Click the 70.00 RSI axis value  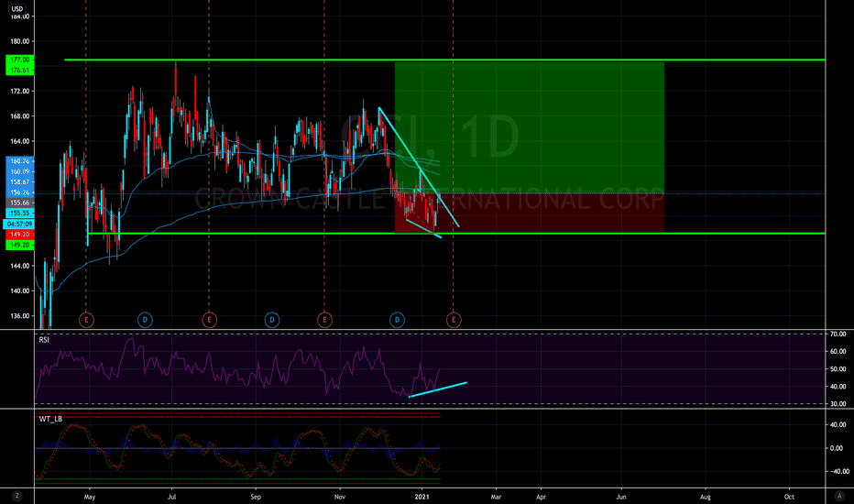[838, 334]
